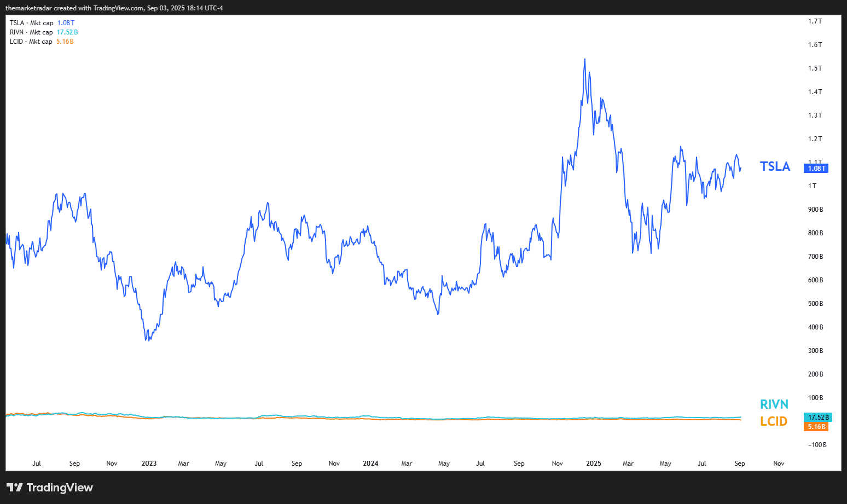
Task: Select the RIVN Mkt cap legend entry
Action: click(x=31, y=32)
